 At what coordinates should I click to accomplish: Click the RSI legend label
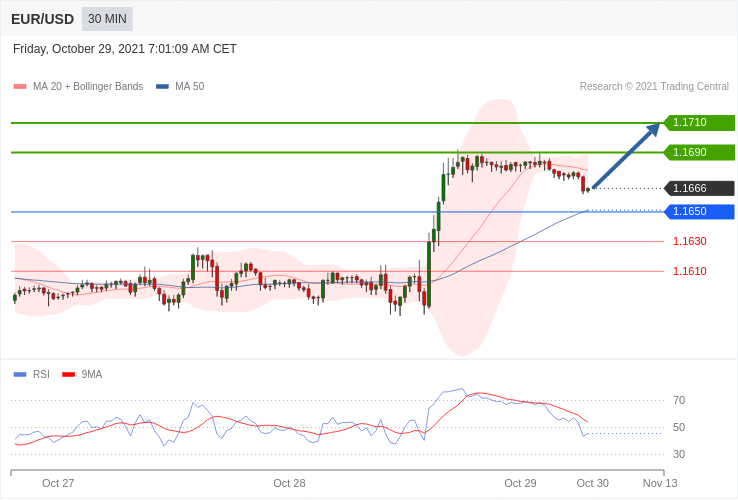tap(41, 375)
